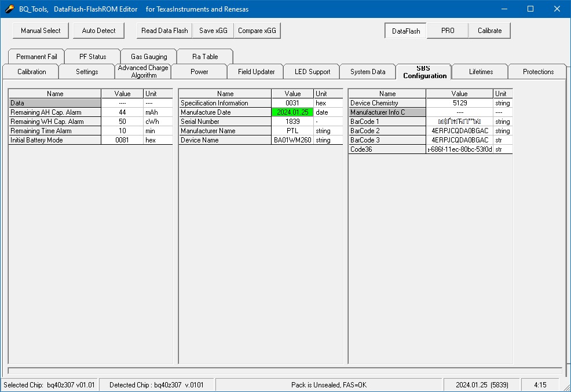Select the 'BarCode 1' row name

pyautogui.click(x=387, y=122)
